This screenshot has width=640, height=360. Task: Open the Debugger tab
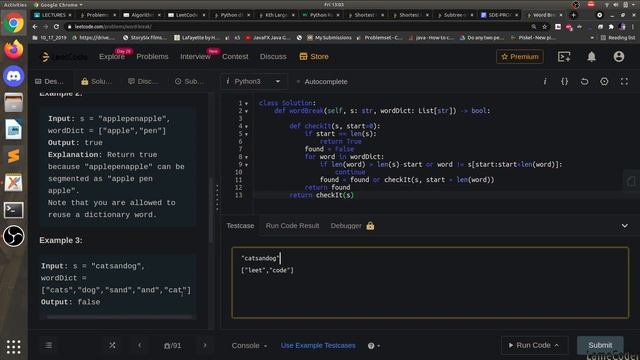(352, 226)
